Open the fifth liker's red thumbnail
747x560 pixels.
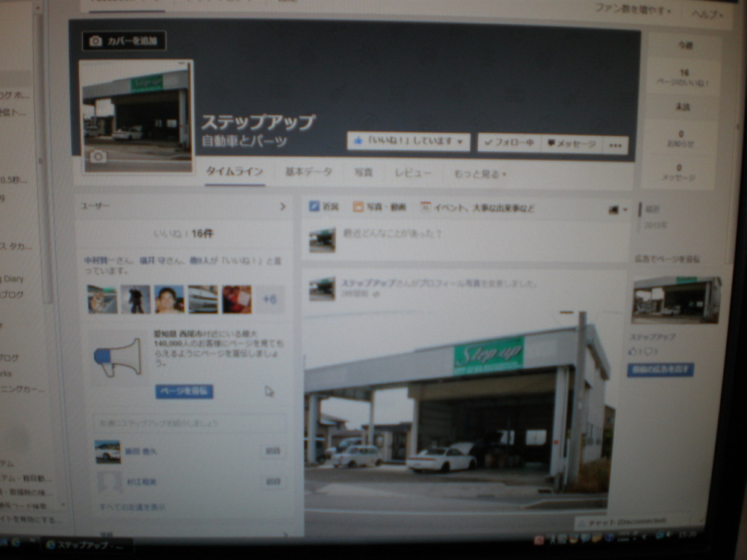point(237,299)
